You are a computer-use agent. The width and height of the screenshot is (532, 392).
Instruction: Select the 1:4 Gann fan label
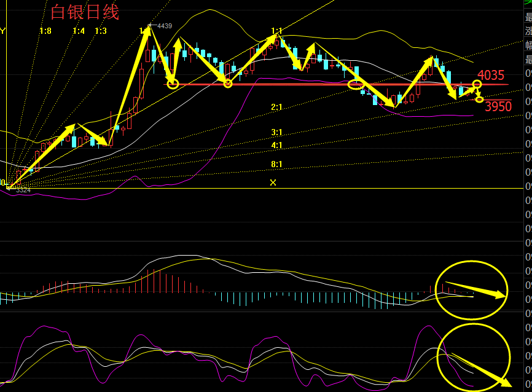[x=79, y=31]
